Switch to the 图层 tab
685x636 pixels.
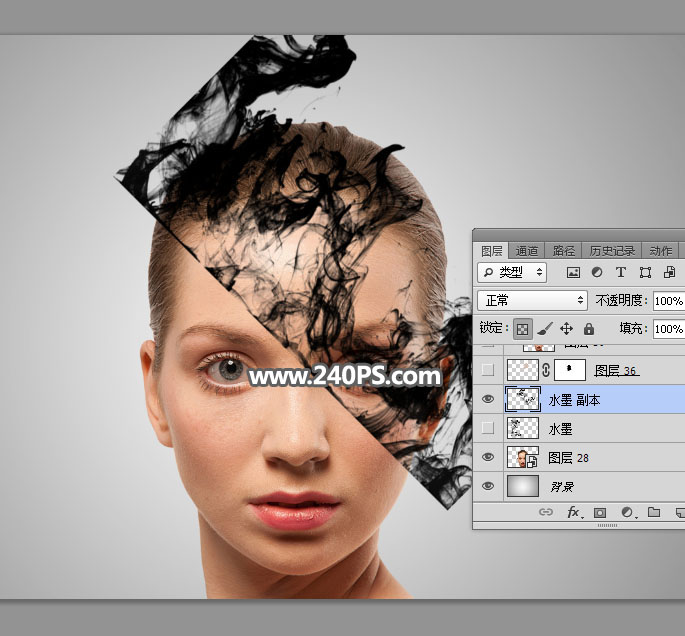491,251
